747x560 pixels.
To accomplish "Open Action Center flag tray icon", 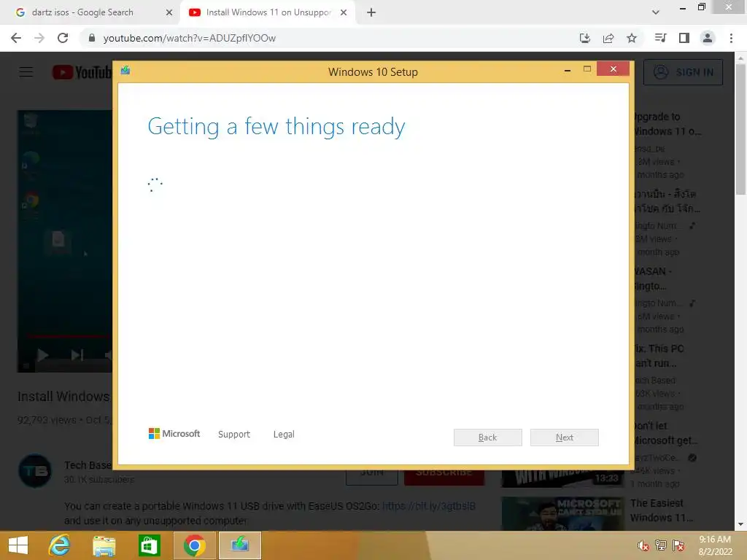I will pos(678,545).
